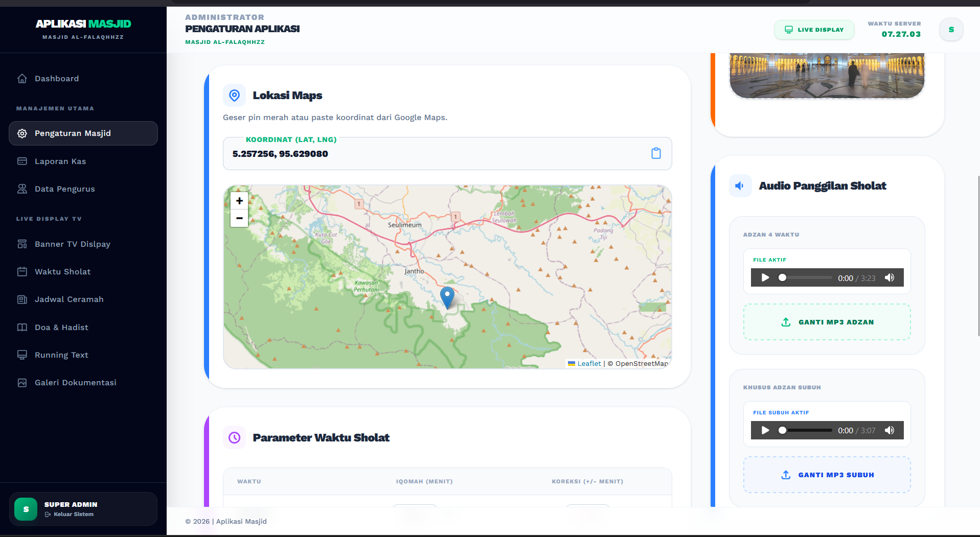Go to Doa & Hadist

click(x=83, y=328)
